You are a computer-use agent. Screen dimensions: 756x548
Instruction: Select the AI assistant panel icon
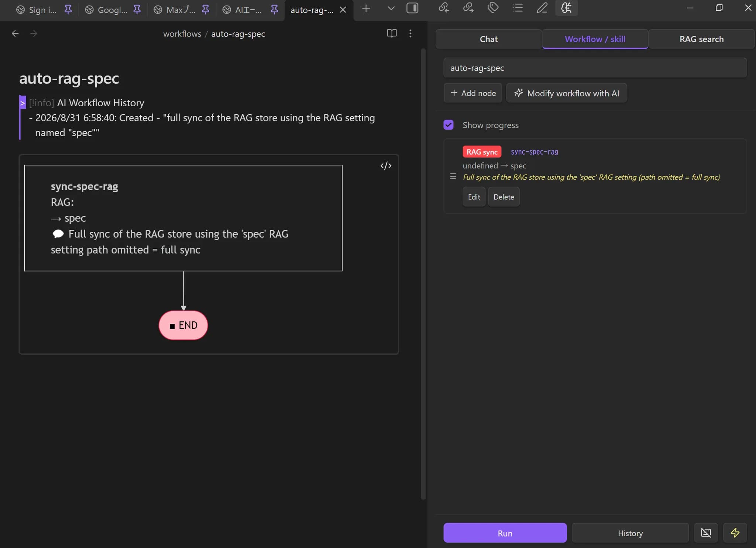566,8
